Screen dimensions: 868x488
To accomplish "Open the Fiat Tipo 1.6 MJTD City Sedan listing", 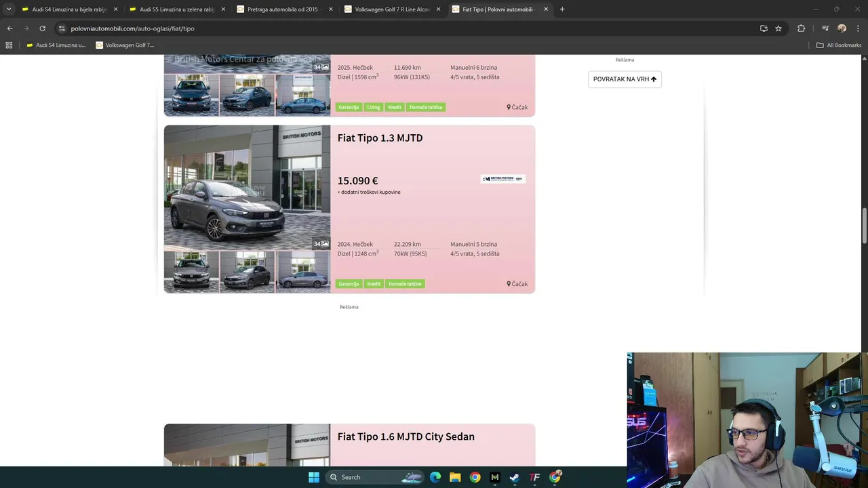I will [x=406, y=436].
